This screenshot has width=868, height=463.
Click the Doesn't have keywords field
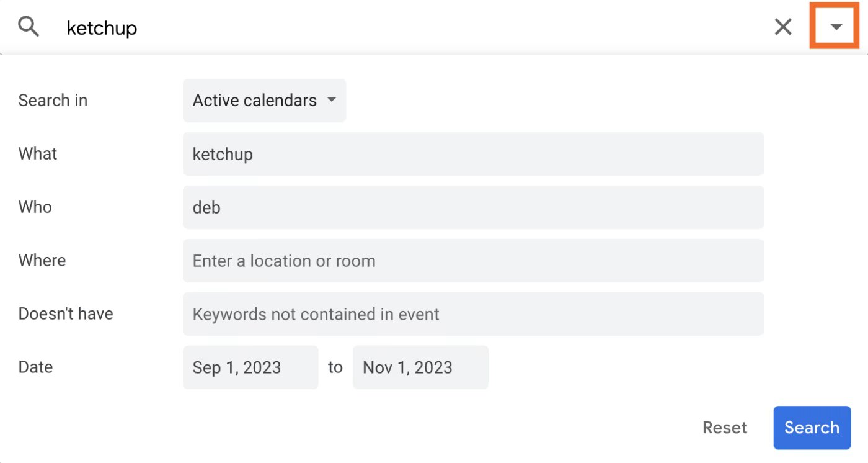pos(472,314)
